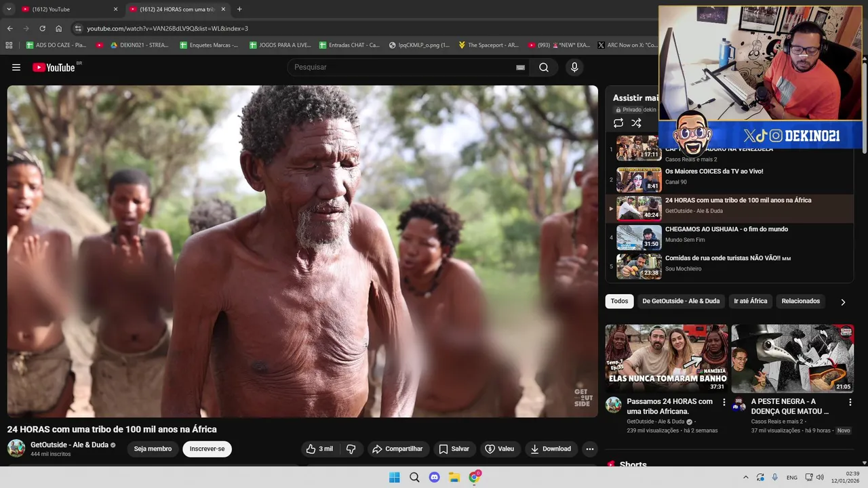Open the more actions ellipsis below video
868x488 pixels.
590,449
